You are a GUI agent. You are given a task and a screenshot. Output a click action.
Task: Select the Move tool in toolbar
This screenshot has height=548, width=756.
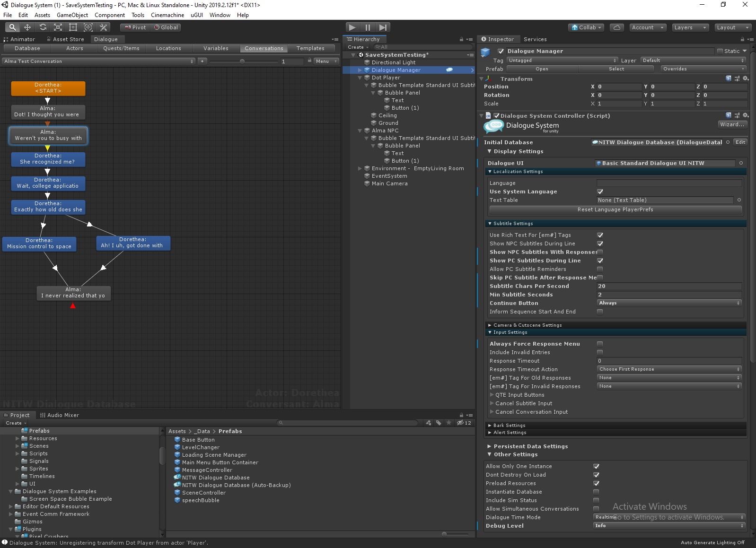pyautogui.click(x=27, y=27)
